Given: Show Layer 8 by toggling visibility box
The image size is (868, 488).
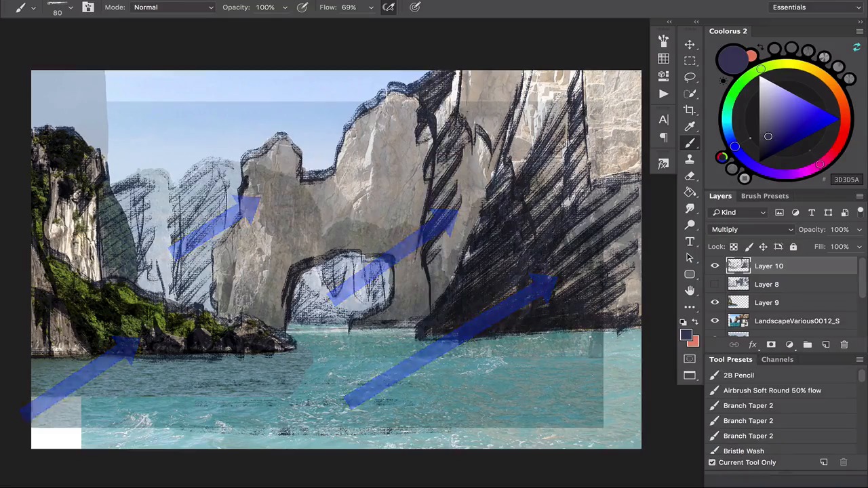Looking at the screenshot, I should tap(715, 285).
